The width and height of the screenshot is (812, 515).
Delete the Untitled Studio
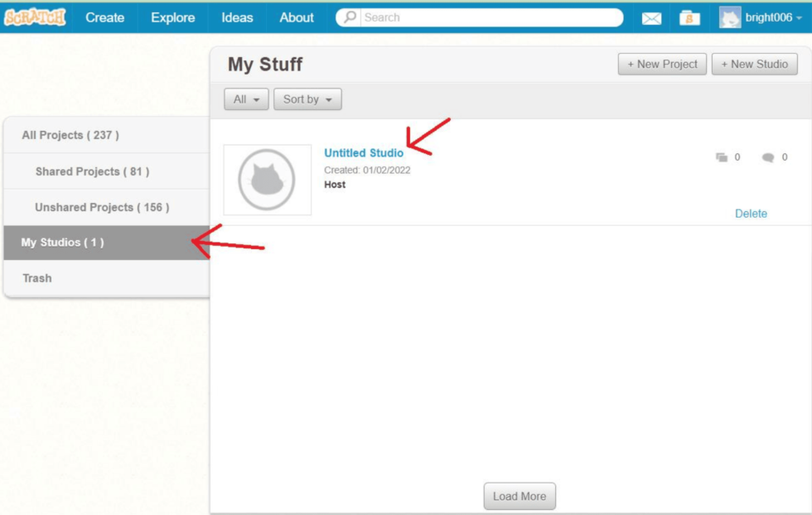tap(751, 213)
